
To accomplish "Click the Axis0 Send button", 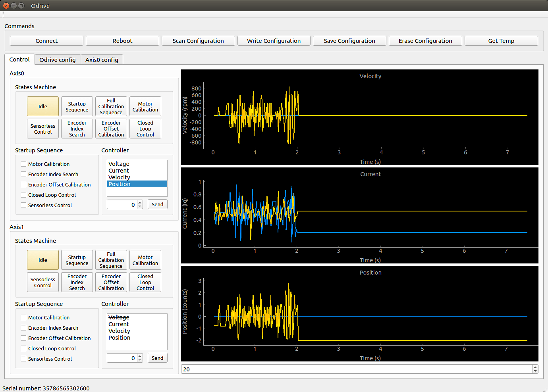I will coord(158,204).
